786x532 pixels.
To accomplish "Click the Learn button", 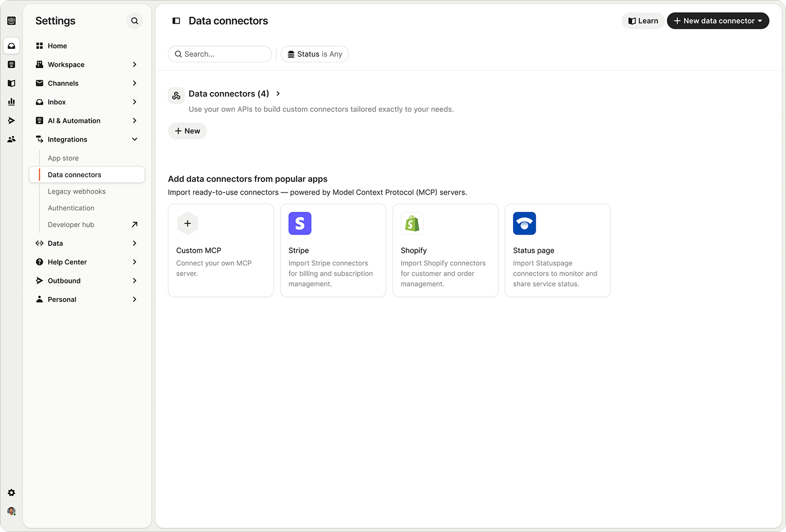I will pos(643,21).
